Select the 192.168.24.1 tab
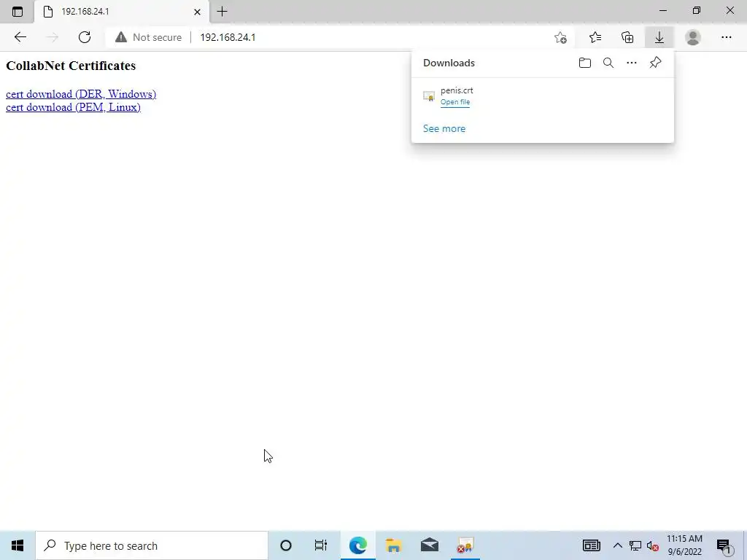Viewport: 747px width, 560px height. 122,12
